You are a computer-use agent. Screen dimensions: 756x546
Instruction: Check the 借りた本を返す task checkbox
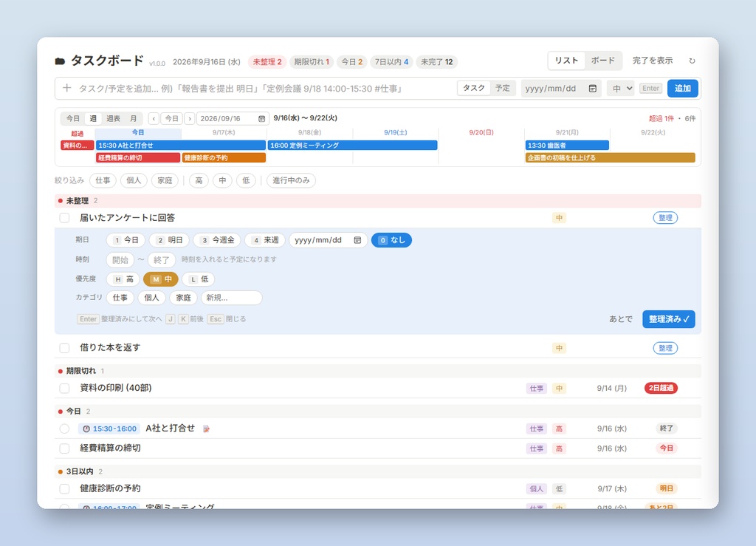coord(65,348)
